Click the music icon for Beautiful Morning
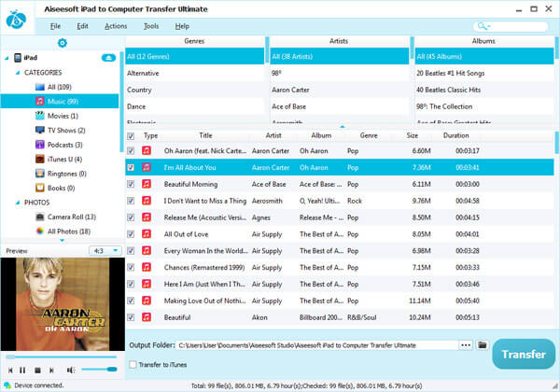 click(147, 184)
